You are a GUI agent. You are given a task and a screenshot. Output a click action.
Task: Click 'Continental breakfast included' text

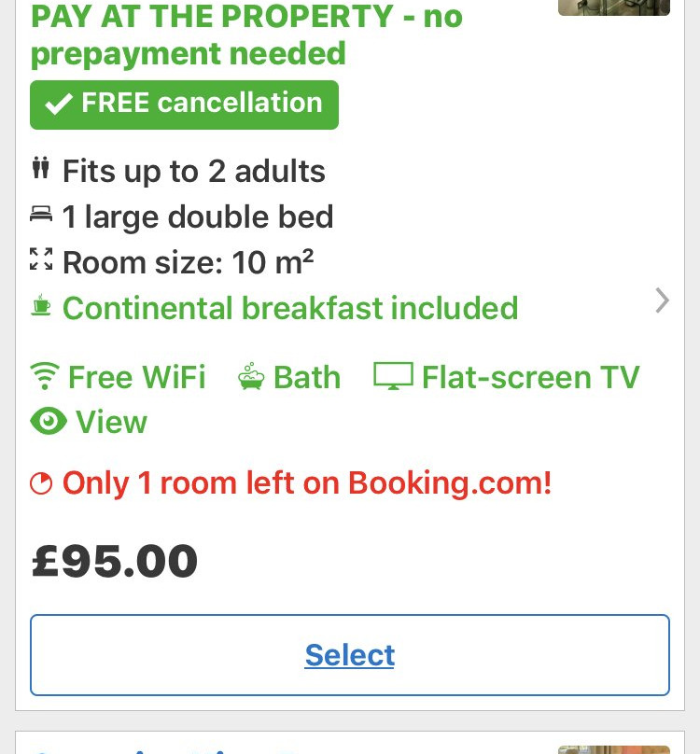pos(289,308)
